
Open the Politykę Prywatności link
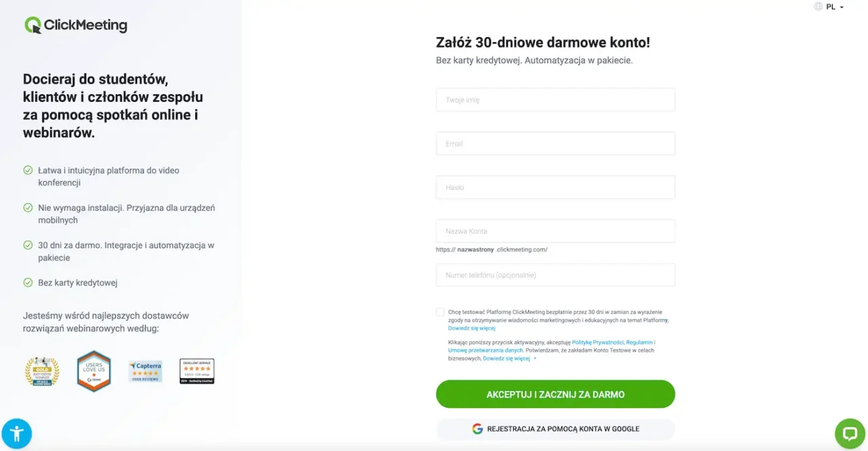(x=597, y=342)
